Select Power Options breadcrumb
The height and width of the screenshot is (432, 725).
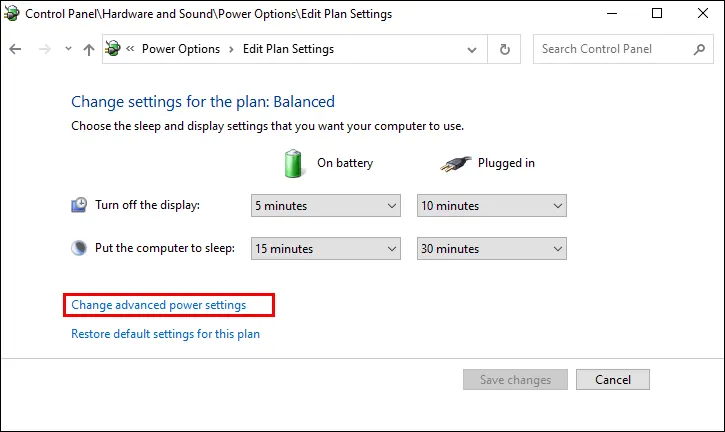click(181, 49)
